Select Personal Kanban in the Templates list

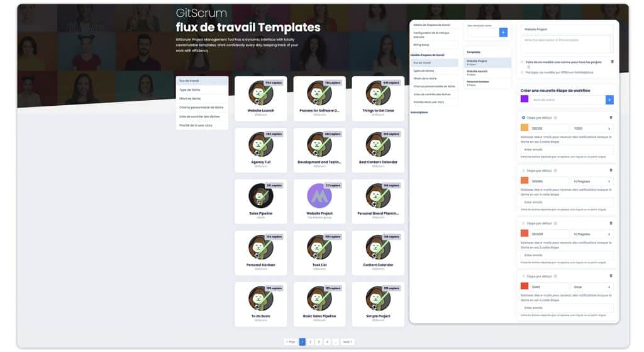[487, 83]
